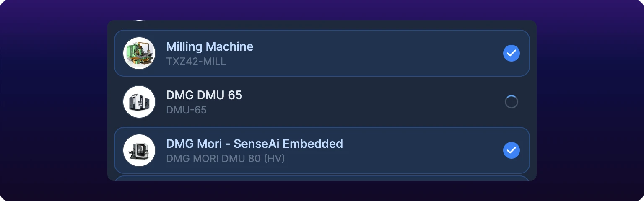
Task: Click the green Milling Machine thumbnail image
Action: pyautogui.click(x=139, y=53)
